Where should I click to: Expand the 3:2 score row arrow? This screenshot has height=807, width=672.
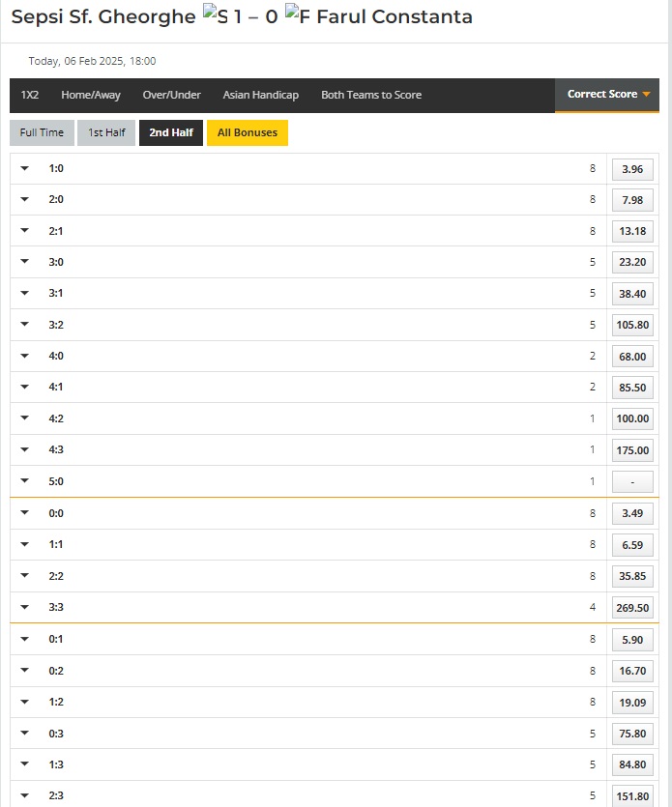pyautogui.click(x=25, y=326)
